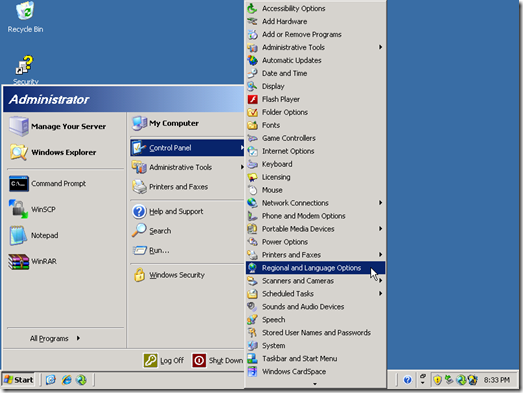The height and width of the screenshot is (393, 523).
Task: Open the Windows Security lock icon
Action: (139, 275)
